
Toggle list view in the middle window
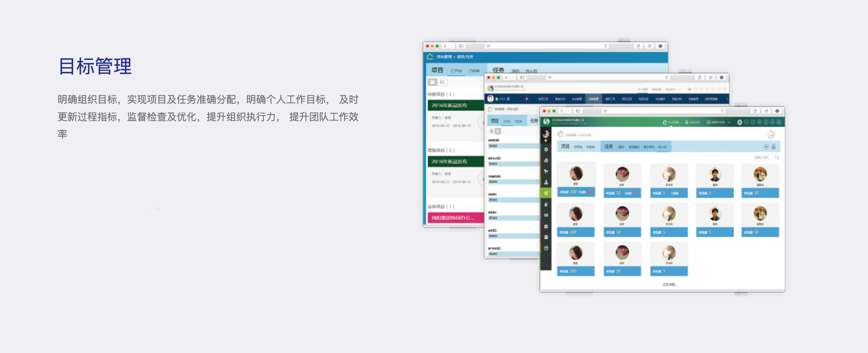tap(498, 131)
